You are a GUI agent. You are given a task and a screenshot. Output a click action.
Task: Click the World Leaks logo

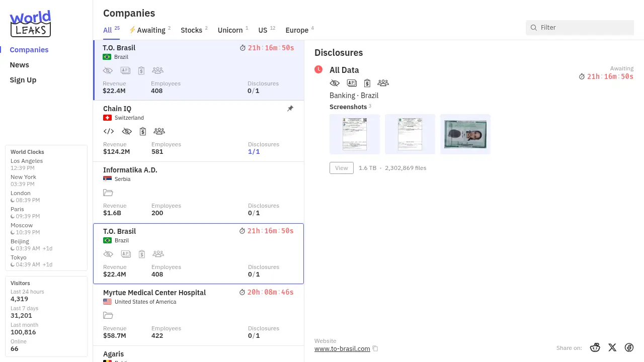pyautogui.click(x=30, y=24)
